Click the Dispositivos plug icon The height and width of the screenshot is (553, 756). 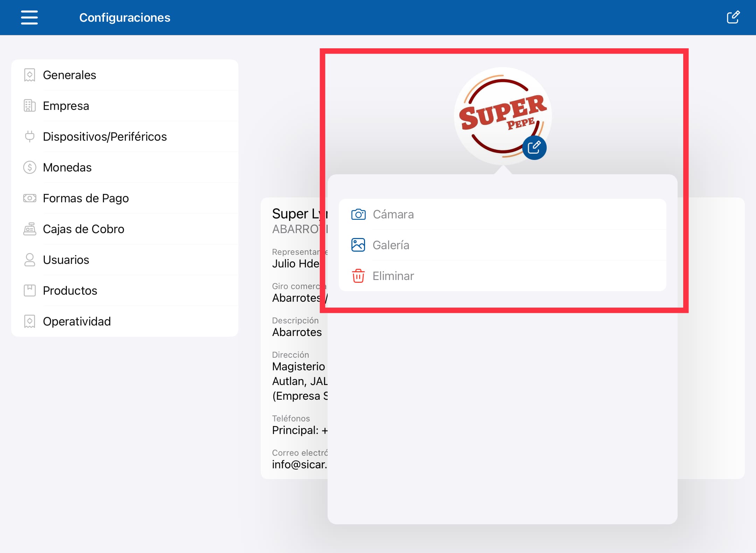click(30, 136)
